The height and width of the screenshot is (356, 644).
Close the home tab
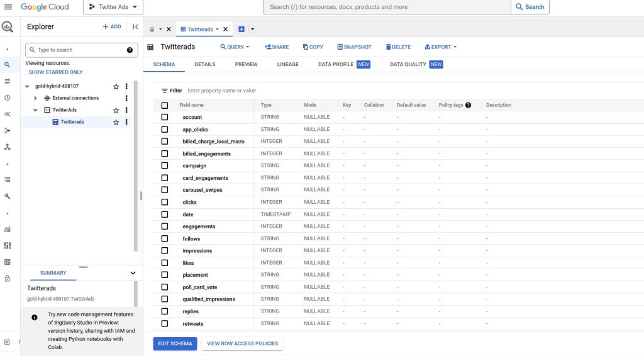click(169, 29)
